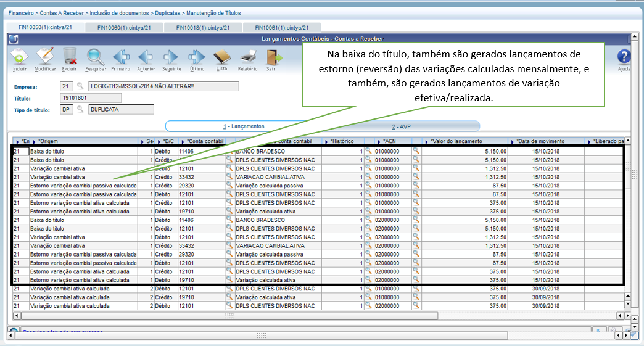Go to Anterior record

coord(146,57)
